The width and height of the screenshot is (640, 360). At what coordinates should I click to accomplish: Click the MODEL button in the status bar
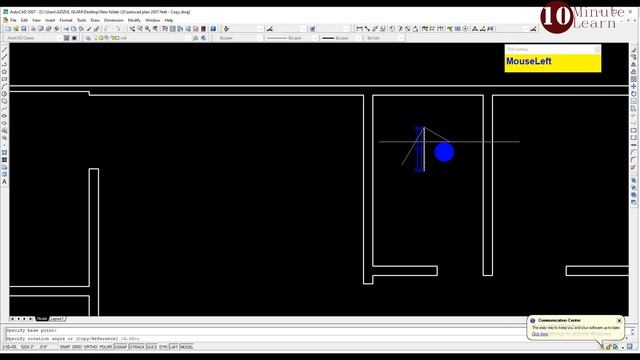coord(187,347)
